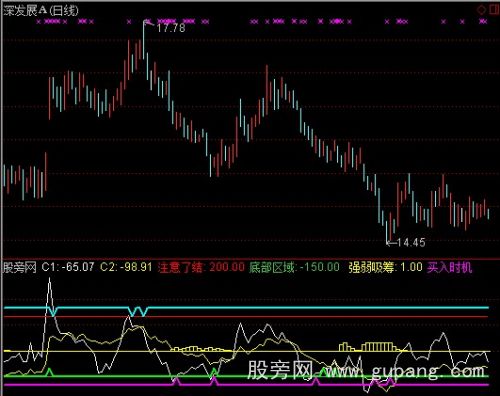Click the 强弱吸筹: 1.00 label
This screenshot has height=396, width=500.
(x=385, y=267)
